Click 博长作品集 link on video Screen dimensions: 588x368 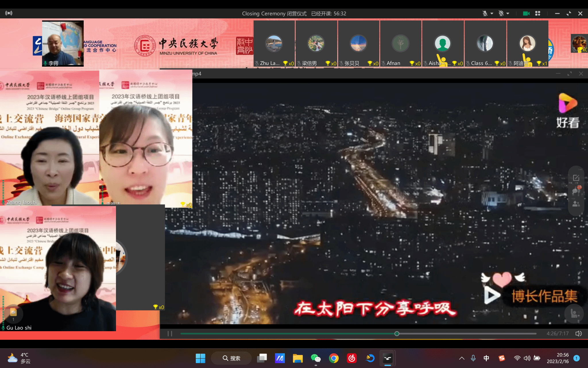pyautogui.click(x=544, y=296)
